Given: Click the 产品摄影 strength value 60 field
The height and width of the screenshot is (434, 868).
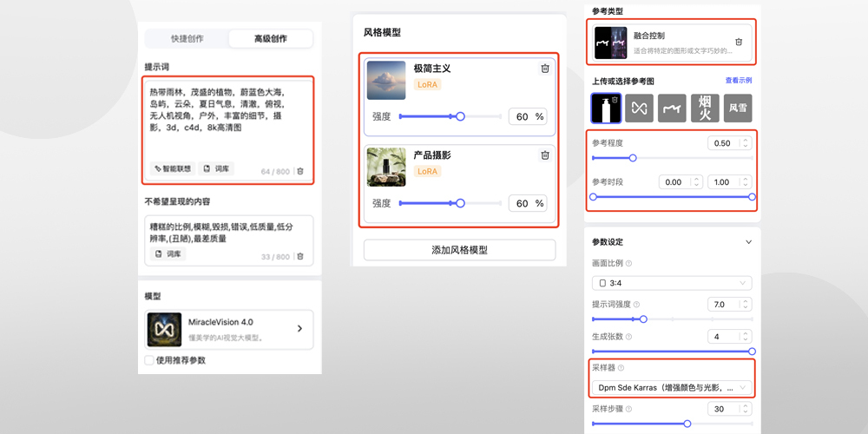Looking at the screenshot, I should coord(528,203).
